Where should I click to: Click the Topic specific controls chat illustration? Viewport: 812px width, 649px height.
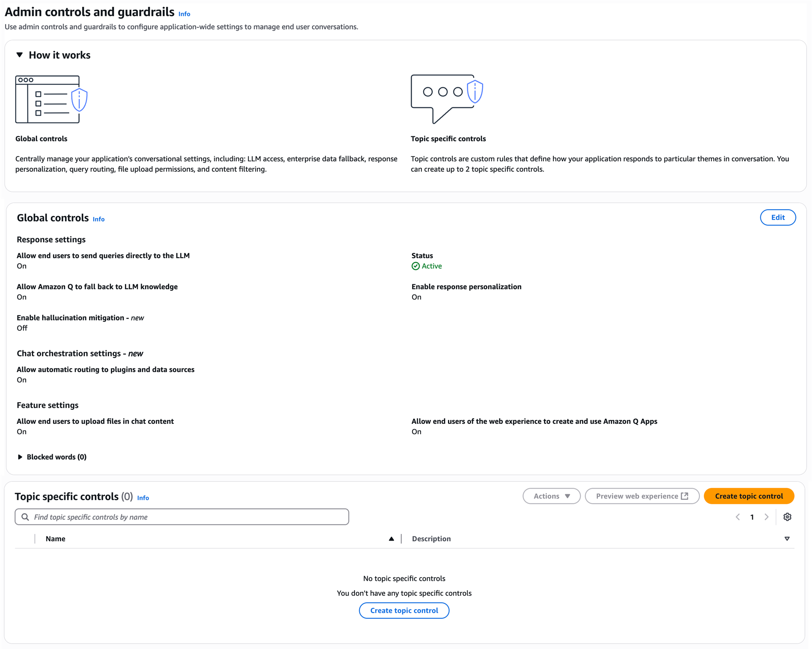(x=446, y=99)
